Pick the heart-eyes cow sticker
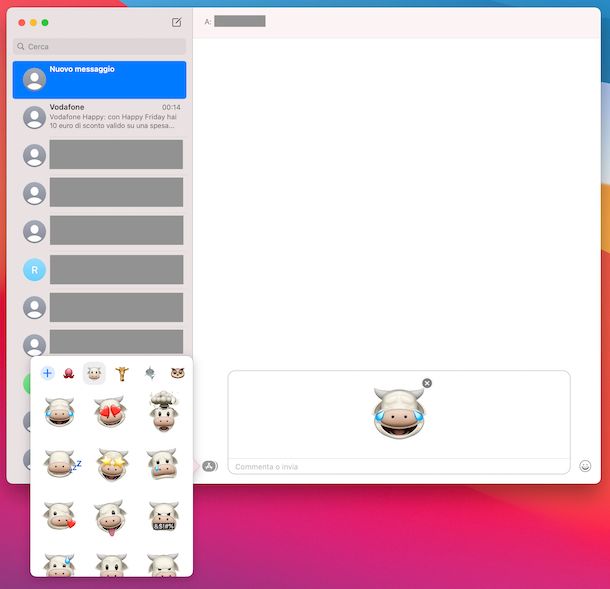The height and width of the screenshot is (589, 610). (x=111, y=411)
